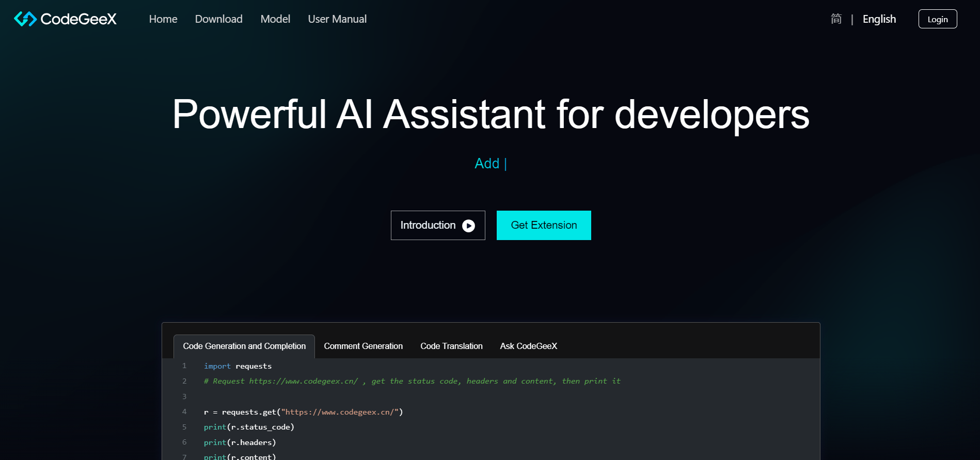The width and height of the screenshot is (980, 460).
Task: Switch to the Comment Generation tab
Action: [363, 346]
